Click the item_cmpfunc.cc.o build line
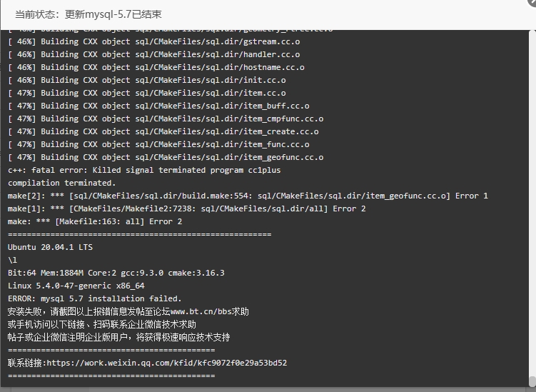 coord(166,119)
